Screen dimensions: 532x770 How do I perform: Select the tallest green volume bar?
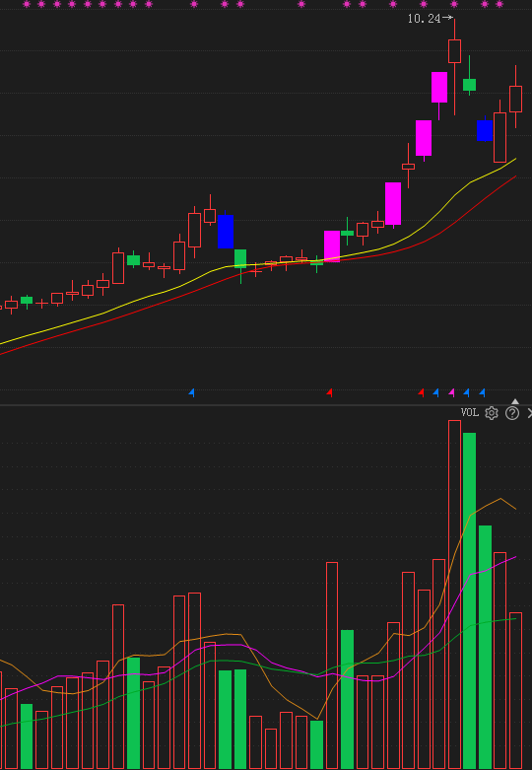tap(470, 601)
